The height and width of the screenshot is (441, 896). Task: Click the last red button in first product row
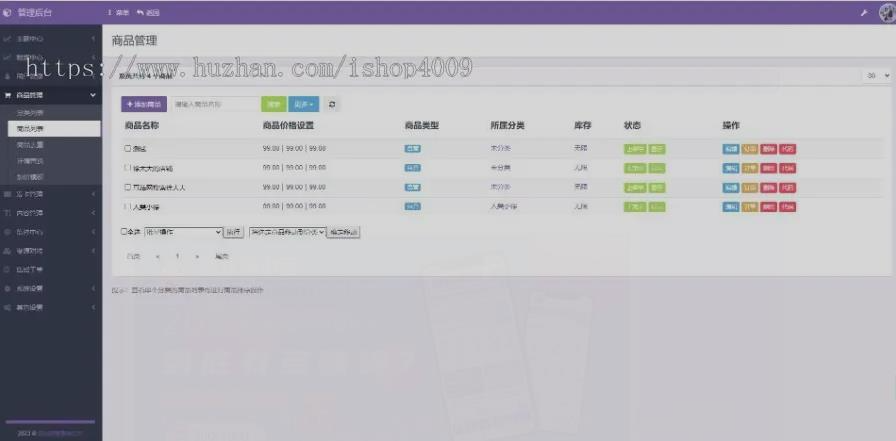click(x=788, y=149)
